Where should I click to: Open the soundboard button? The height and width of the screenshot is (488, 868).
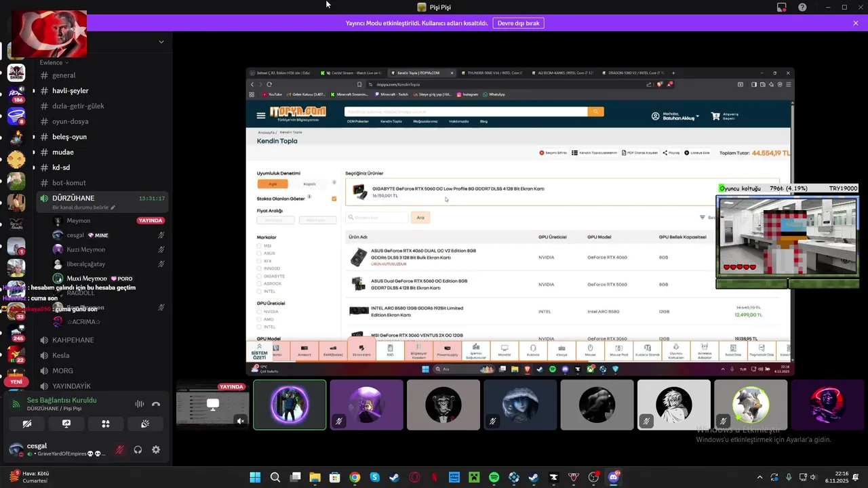[x=145, y=424]
